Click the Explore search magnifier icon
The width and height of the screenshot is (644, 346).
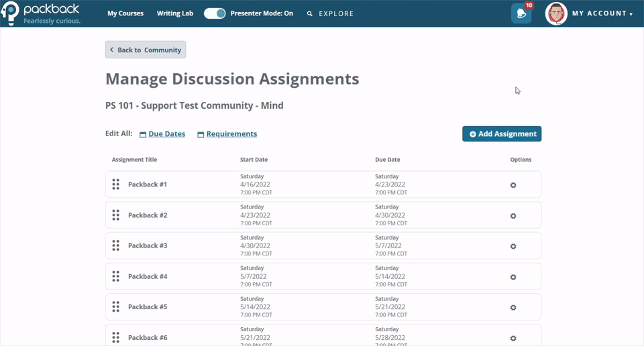click(x=310, y=13)
